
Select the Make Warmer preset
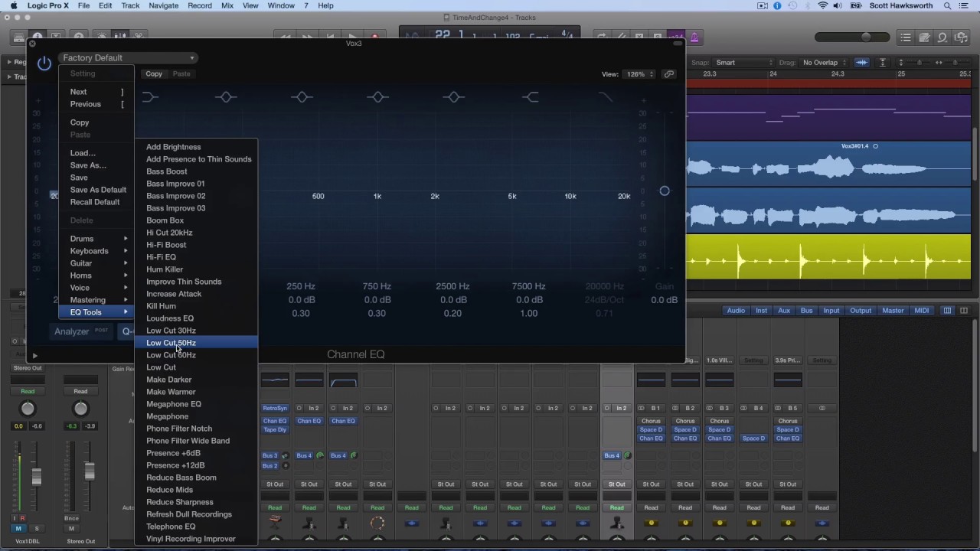(x=197, y=392)
